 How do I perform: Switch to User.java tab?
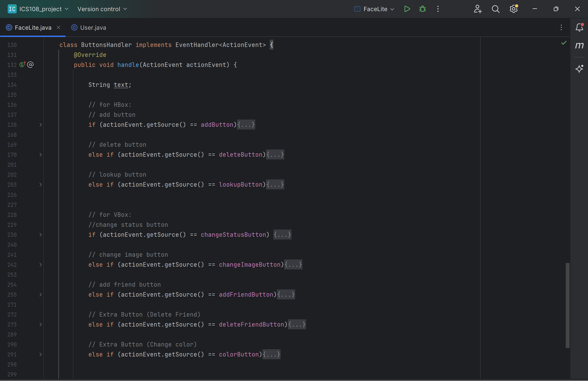click(x=89, y=28)
